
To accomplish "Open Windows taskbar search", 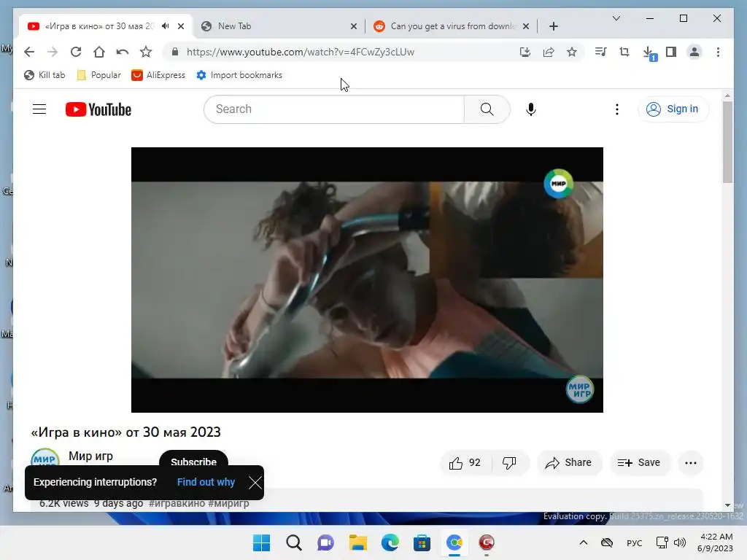I will click(293, 542).
